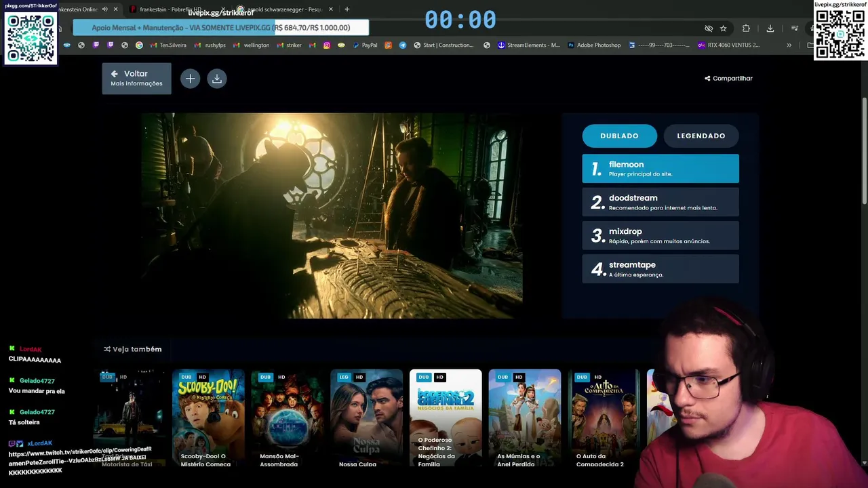Choose player 4 streamtape
Viewport: 868px width, 488px height.
pos(660,269)
